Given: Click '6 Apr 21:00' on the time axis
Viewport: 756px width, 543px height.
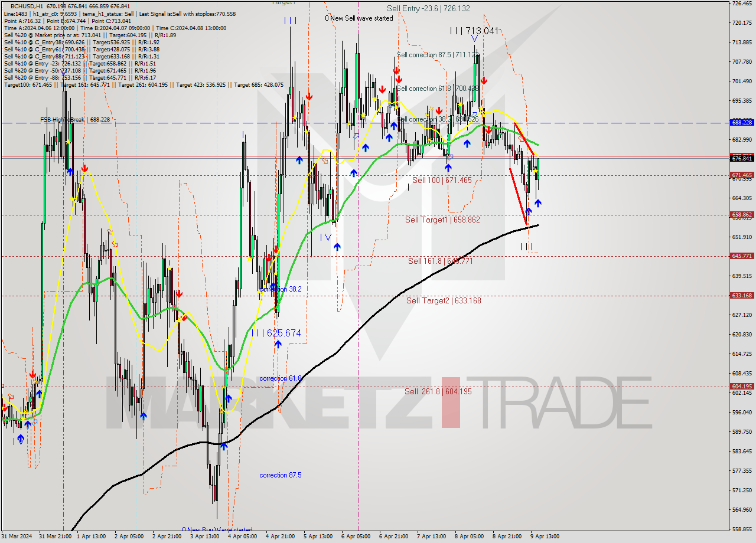Looking at the screenshot, I should tap(393, 537).
